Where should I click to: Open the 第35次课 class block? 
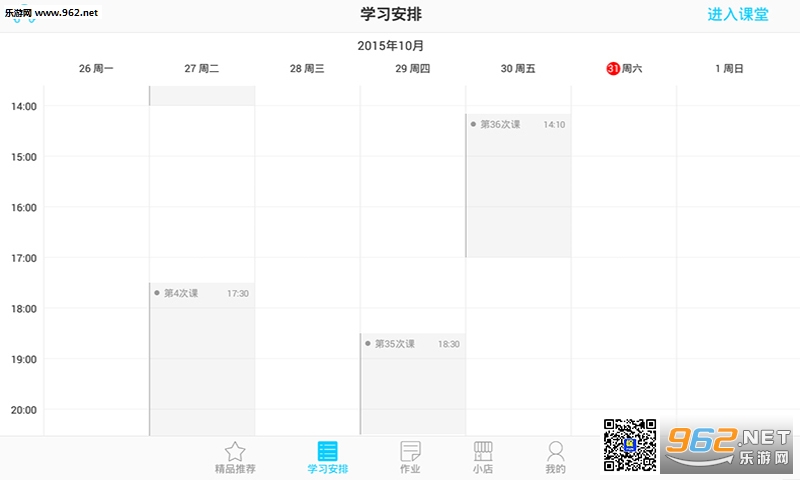413,384
